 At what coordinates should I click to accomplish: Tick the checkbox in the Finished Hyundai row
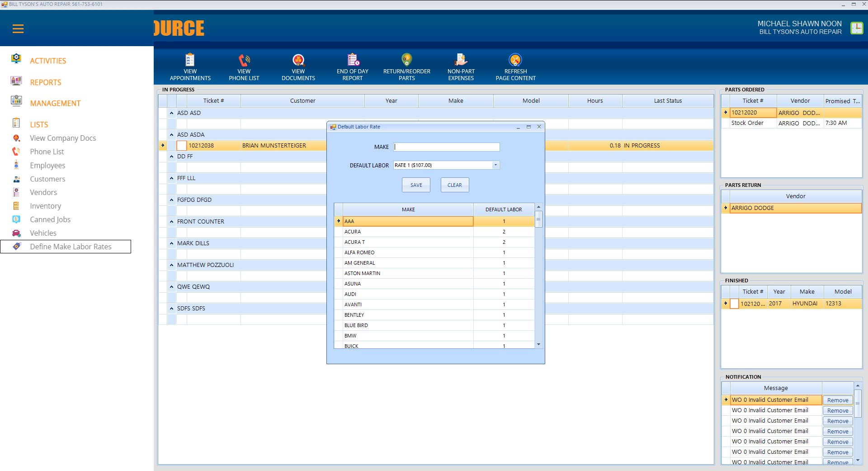point(734,304)
